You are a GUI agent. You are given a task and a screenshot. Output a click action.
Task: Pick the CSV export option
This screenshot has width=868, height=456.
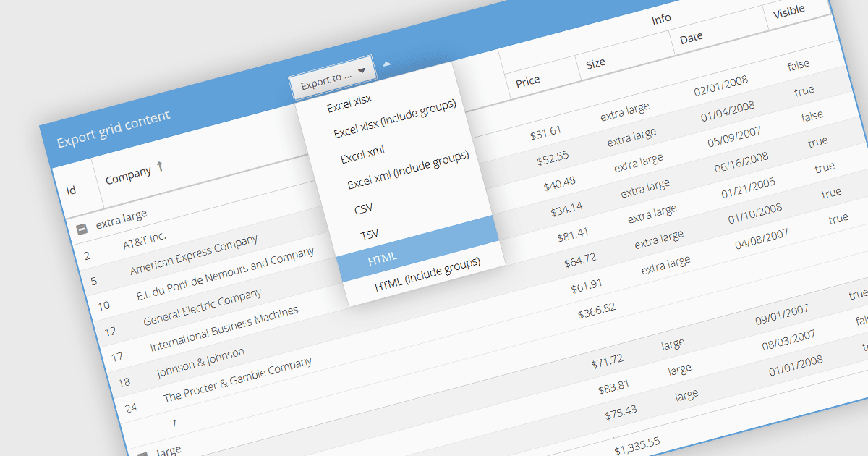tap(364, 209)
